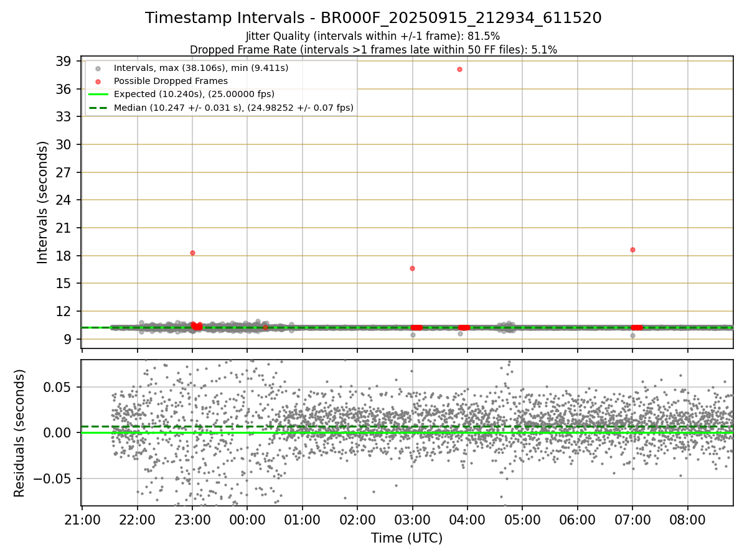This screenshot has width=747, height=560.
Task: Click y-axis tick label "21"
Action: [63, 228]
